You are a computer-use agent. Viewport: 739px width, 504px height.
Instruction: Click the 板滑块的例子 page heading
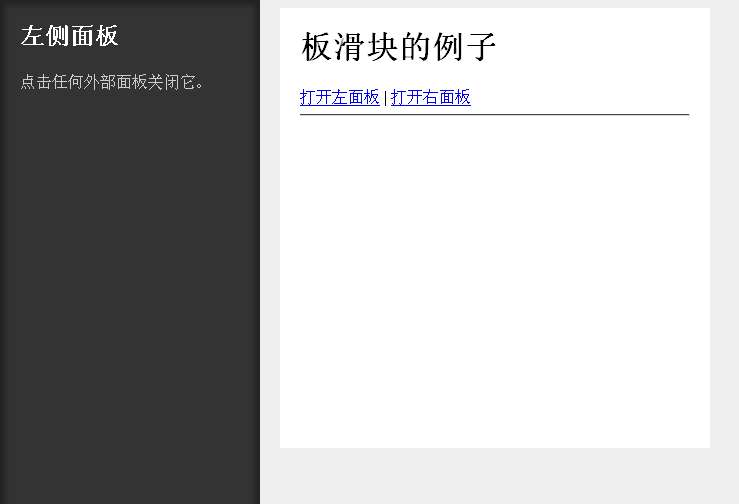399,47
